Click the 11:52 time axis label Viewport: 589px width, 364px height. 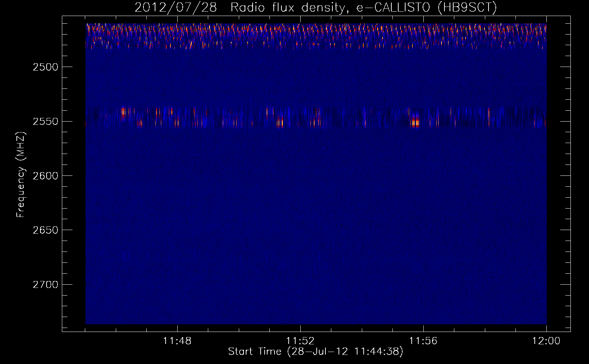pos(300,341)
